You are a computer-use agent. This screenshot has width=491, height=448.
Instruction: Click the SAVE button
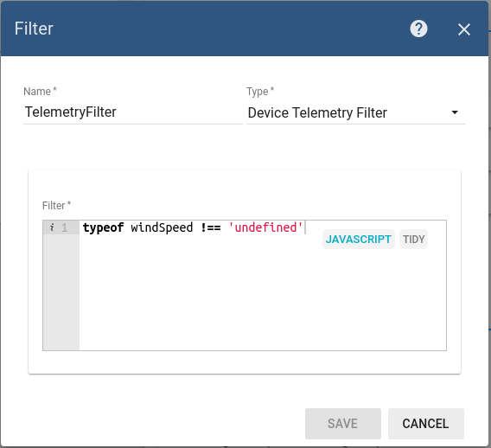(343, 424)
